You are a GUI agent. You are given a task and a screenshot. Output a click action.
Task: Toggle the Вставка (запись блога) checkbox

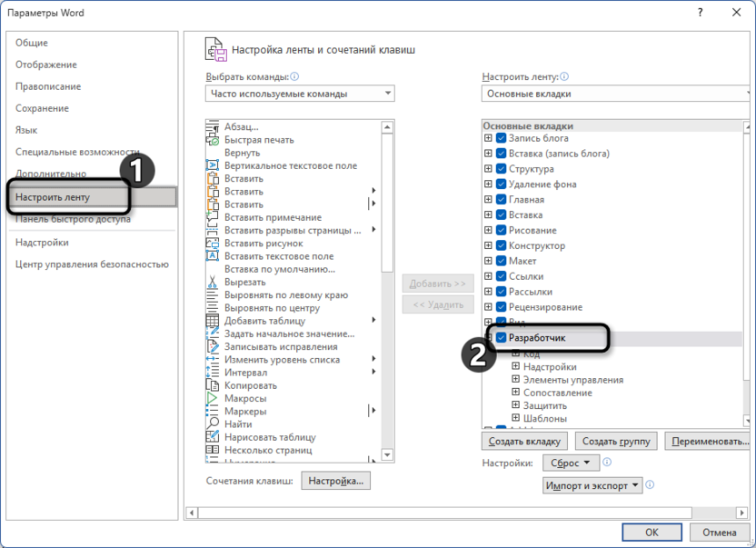point(501,154)
